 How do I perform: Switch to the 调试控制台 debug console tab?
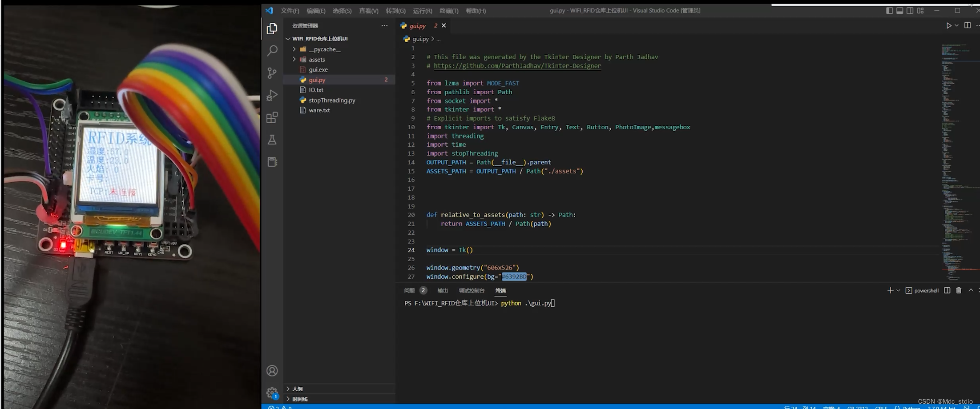tap(472, 290)
